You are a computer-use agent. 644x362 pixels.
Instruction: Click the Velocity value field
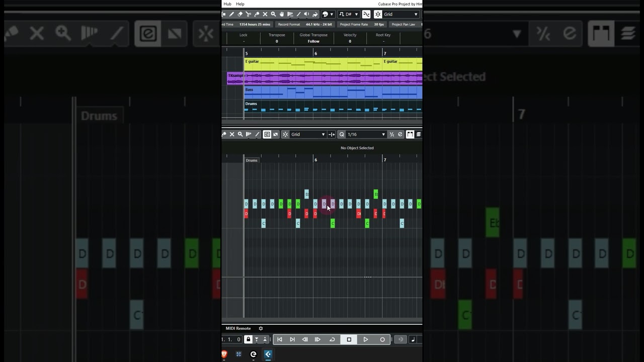pos(350,41)
